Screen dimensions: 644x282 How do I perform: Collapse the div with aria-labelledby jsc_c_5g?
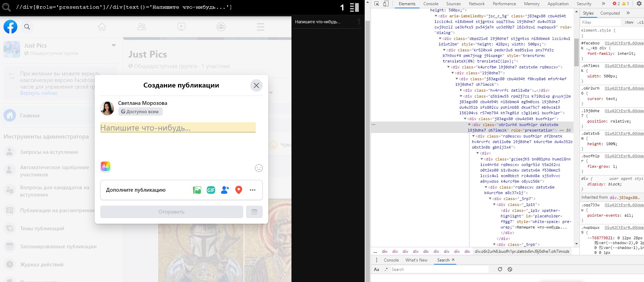(436, 16)
